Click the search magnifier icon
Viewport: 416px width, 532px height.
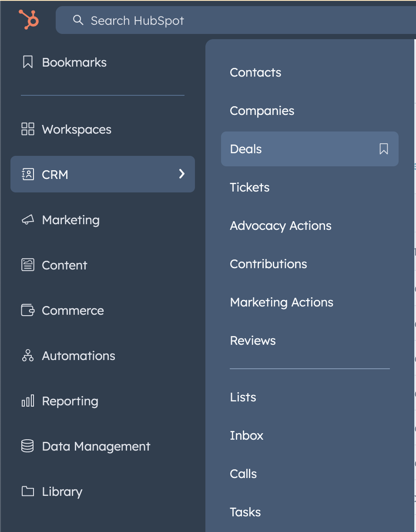pos(78,20)
